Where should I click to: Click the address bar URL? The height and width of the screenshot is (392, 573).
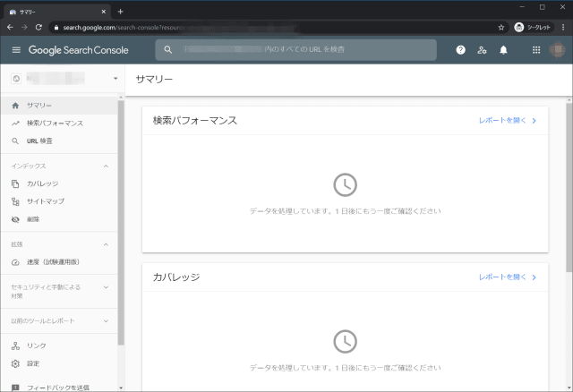(124, 28)
